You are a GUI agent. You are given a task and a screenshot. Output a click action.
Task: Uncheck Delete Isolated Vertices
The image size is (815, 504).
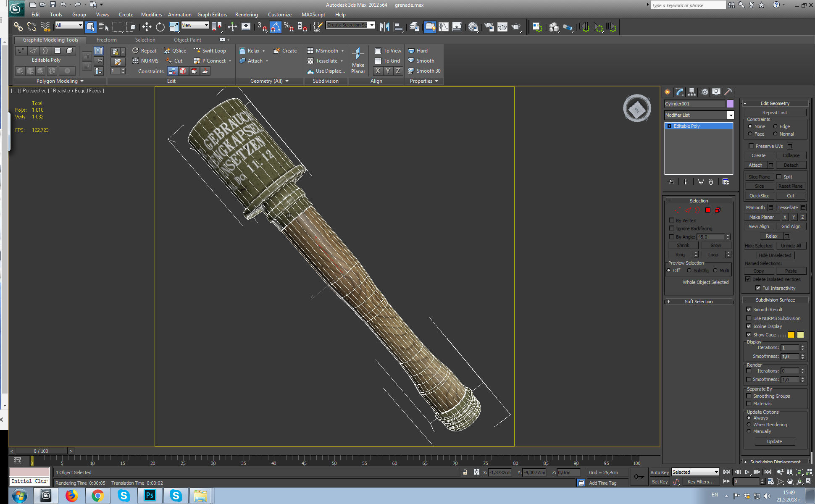pyautogui.click(x=748, y=279)
